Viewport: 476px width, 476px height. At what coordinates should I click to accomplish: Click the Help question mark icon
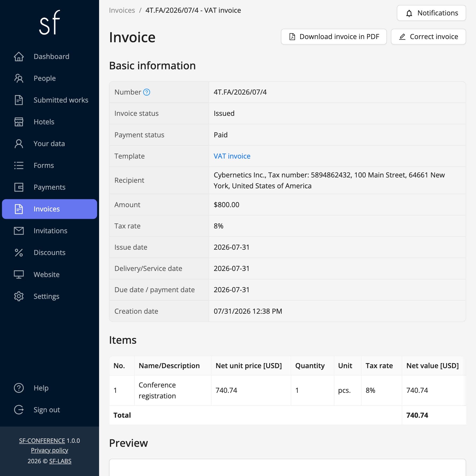tap(19, 388)
